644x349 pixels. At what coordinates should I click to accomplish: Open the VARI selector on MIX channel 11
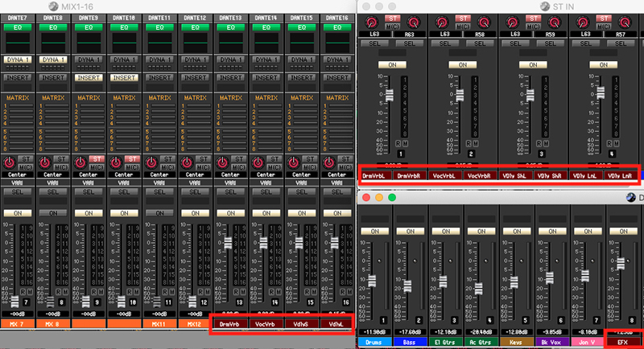click(159, 183)
